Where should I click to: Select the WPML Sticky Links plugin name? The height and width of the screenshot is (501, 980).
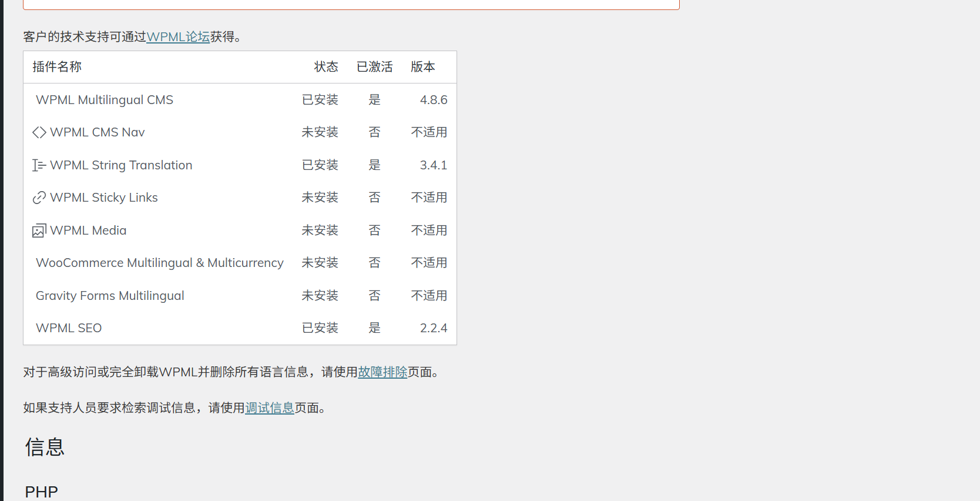(104, 198)
